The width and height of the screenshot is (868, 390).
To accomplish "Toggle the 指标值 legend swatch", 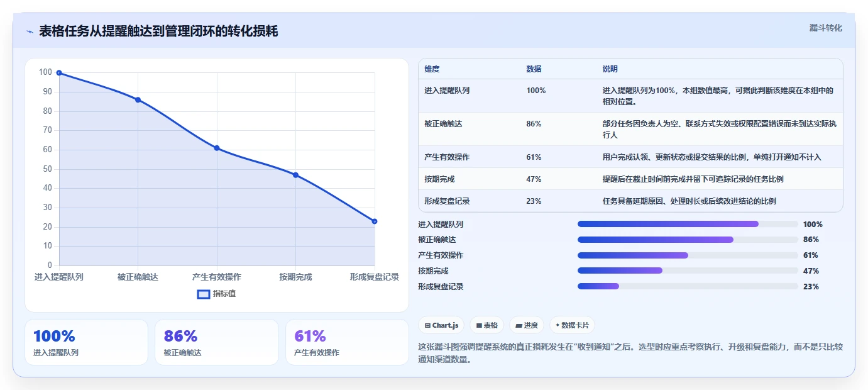I will 204,294.
